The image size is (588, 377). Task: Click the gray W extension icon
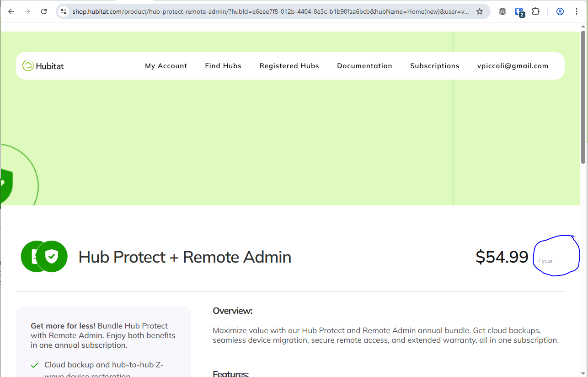coord(502,11)
